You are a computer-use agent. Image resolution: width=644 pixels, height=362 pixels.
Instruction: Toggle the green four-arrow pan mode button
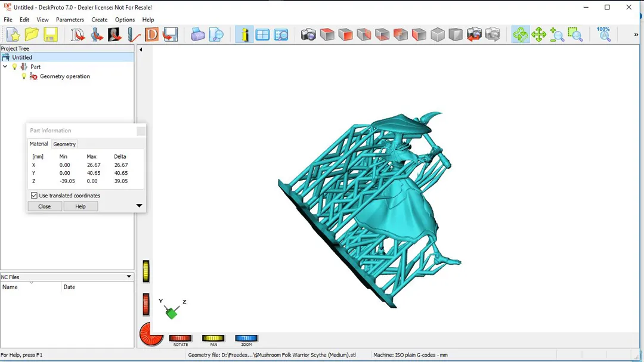pos(538,35)
